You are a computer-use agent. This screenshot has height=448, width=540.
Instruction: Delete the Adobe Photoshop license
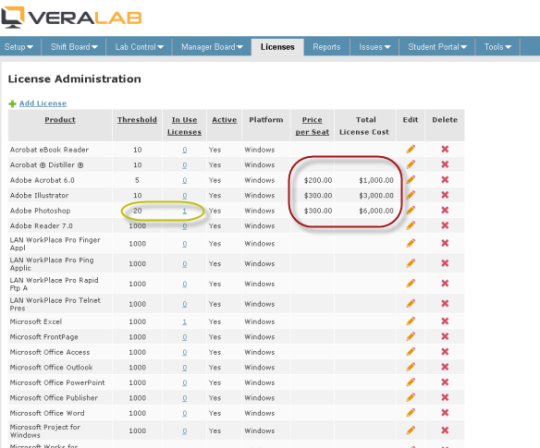point(445,210)
